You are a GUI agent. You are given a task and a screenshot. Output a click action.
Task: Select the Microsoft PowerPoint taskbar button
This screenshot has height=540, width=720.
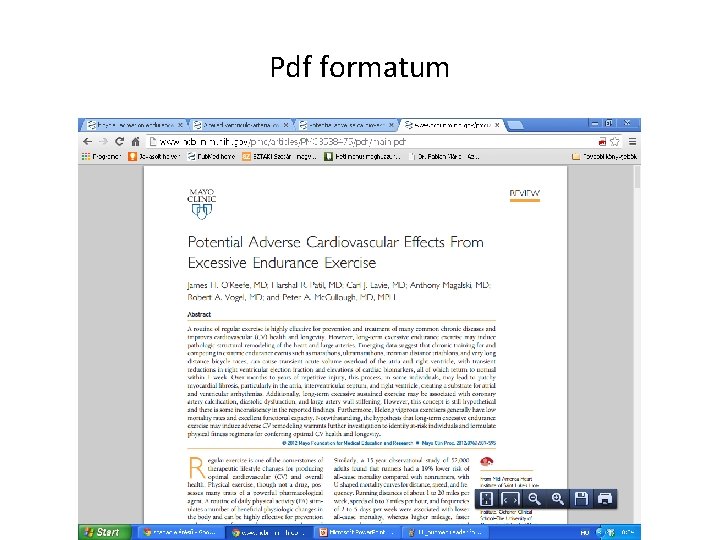point(357,533)
